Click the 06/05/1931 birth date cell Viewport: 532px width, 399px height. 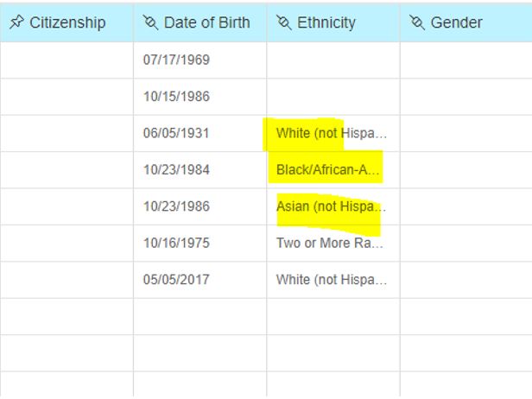tap(200, 133)
